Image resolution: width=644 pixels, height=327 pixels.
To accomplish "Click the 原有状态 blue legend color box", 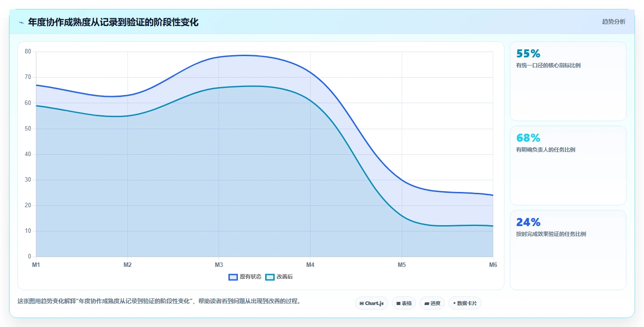I will point(233,277).
